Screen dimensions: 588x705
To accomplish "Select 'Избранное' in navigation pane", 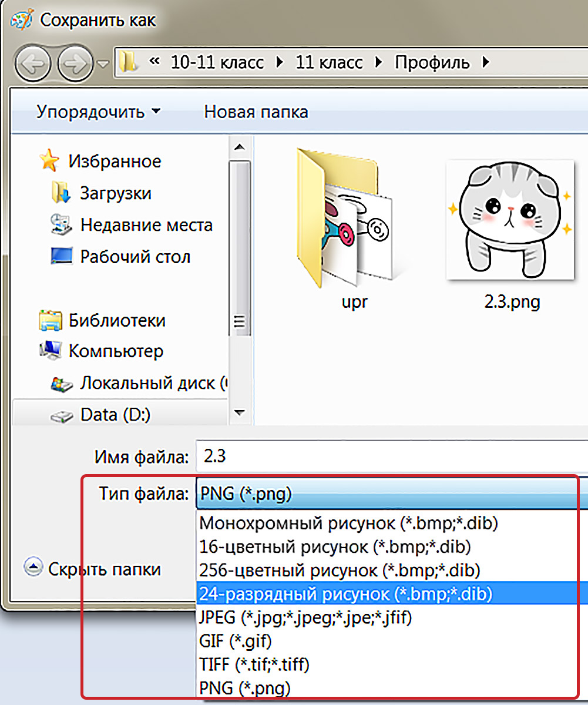I will point(115,161).
